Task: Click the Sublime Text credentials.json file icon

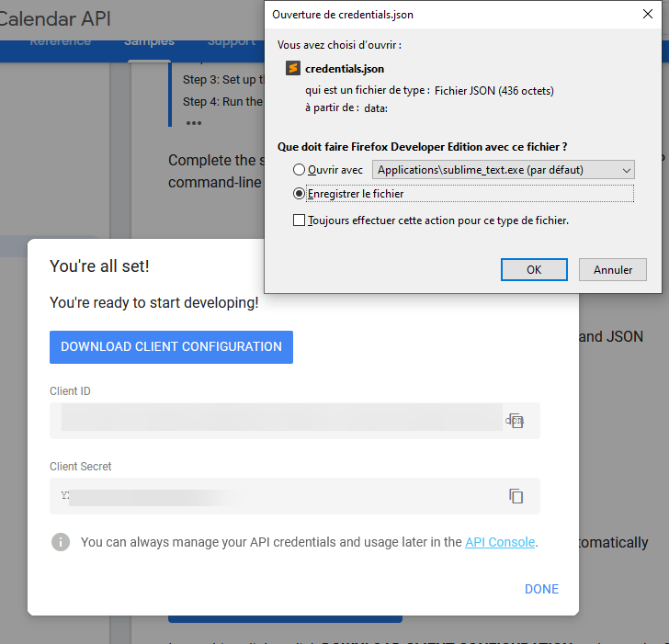Action: coord(292,68)
